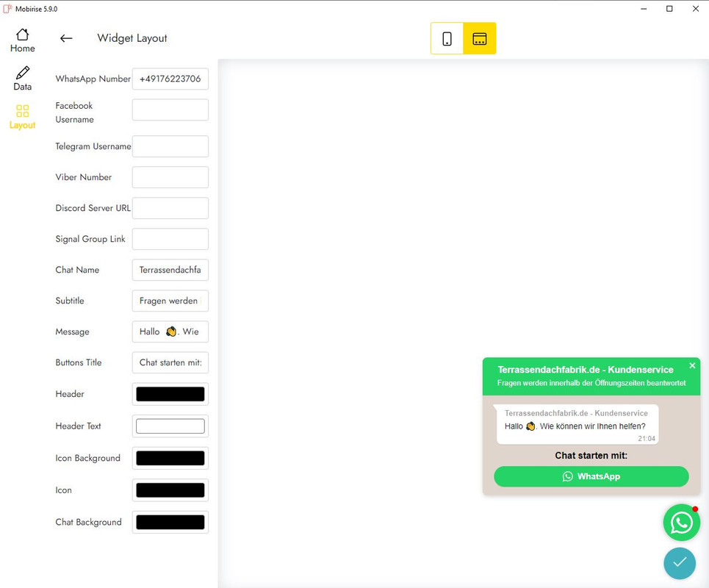Click the Viber Number field
Viewport: 709px width, 588px height.
170,177
